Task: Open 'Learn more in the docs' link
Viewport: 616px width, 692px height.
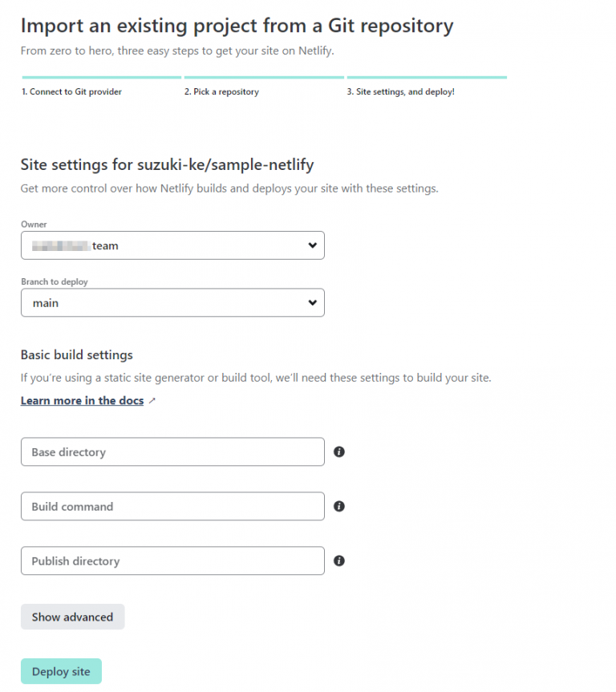Action: click(82, 400)
